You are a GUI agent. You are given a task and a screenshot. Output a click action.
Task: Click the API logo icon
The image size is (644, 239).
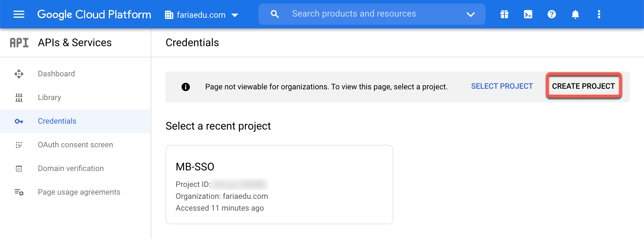pyautogui.click(x=19, y=43)
